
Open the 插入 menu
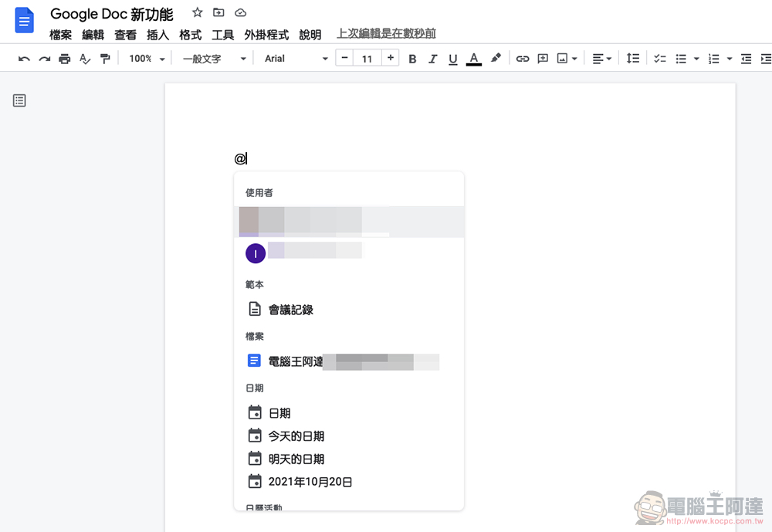pyautogui.click(x=158, y=35)
